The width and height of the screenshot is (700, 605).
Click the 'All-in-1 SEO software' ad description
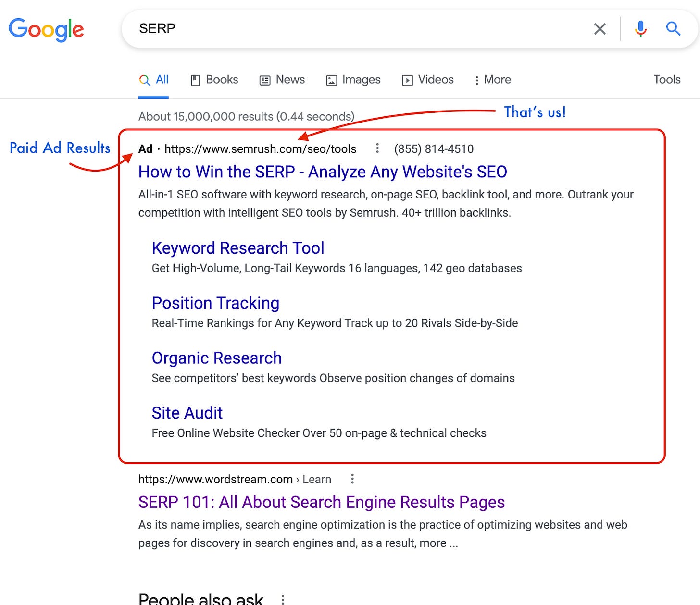click(x=386, y=204)
